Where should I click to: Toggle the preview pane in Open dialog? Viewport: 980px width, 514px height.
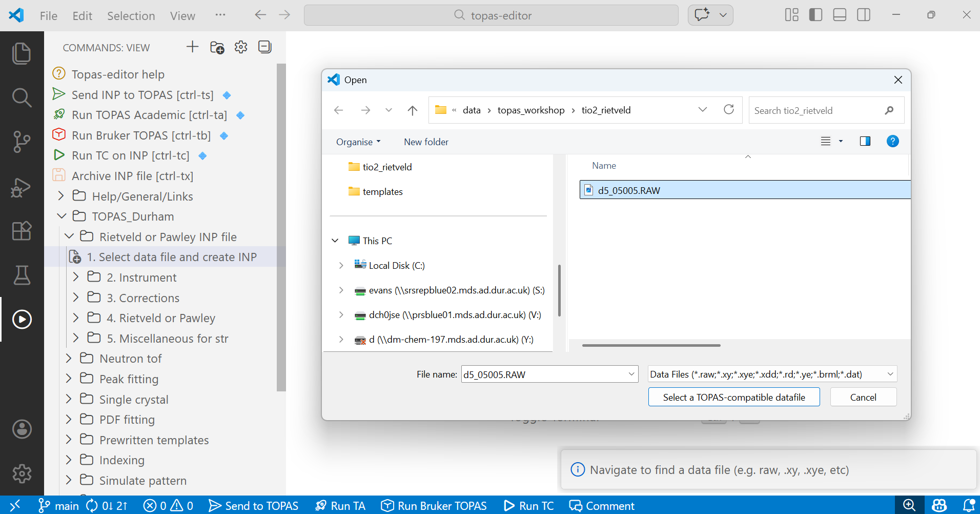pyautogui.click(x=865, y=142)
